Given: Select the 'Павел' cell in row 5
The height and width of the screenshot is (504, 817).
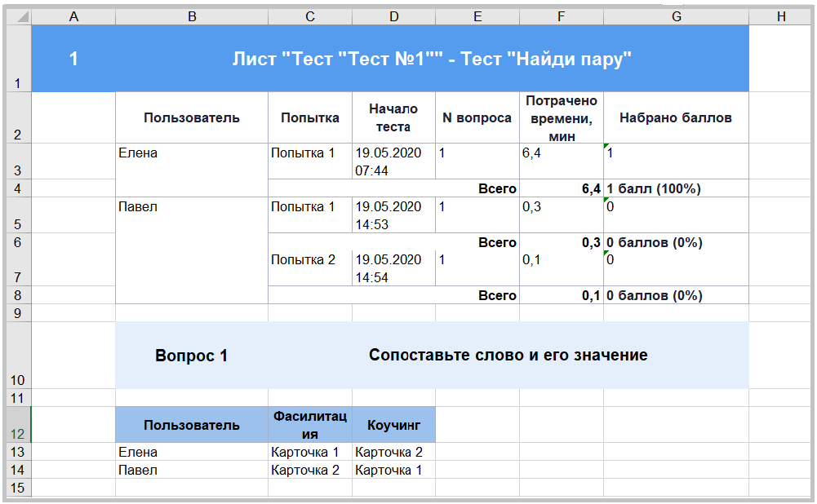Looking at the screenshot, I should [192, 250].
